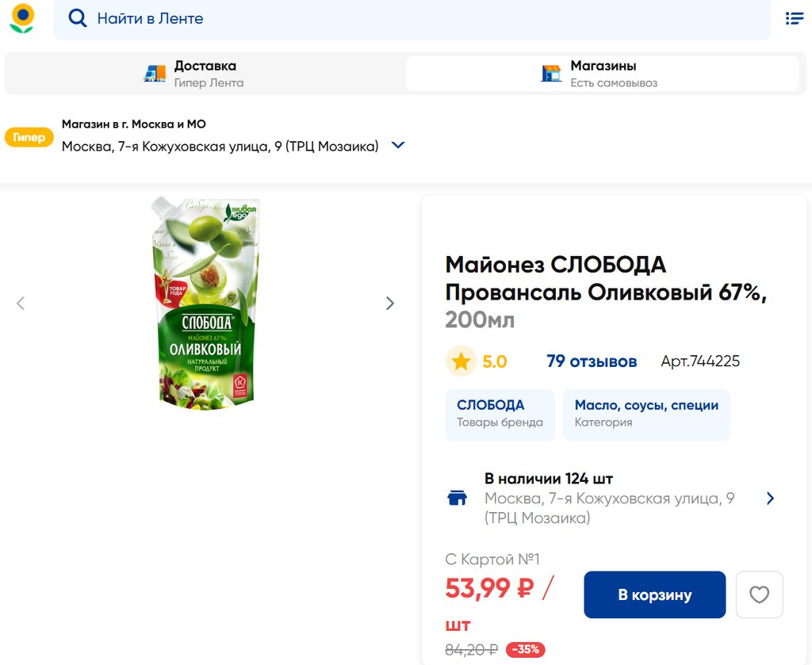The height and width of the screenshot is (665, 812).
Task: Click the mayonnaise product image
Action: pyautogui.click(x=205, y=303)
